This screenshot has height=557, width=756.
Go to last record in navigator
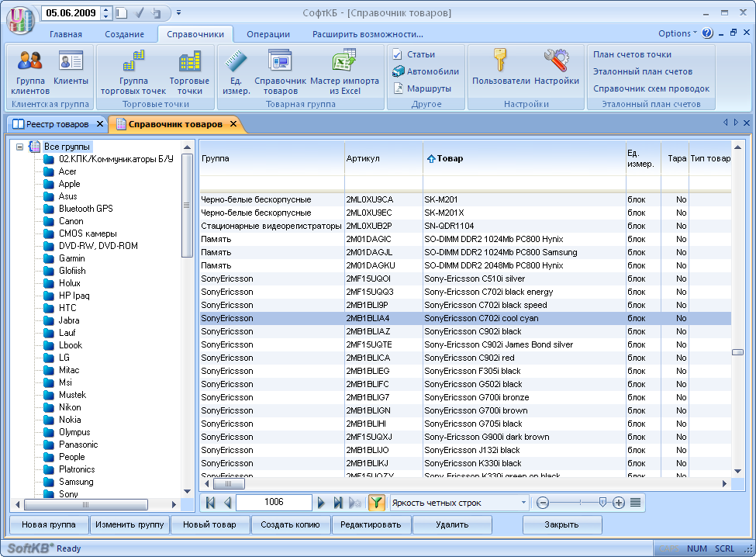point(338,503)
